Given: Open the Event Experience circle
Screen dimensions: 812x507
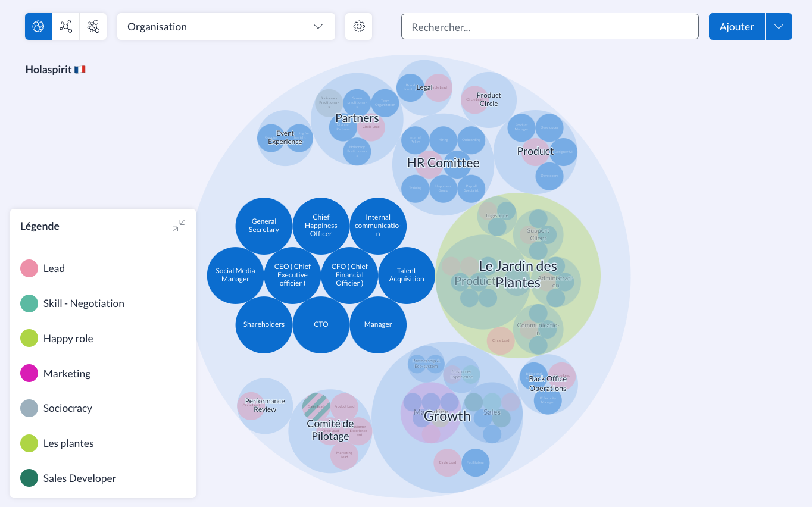Looking at the screenshot, I should click(x=285, y=137).
